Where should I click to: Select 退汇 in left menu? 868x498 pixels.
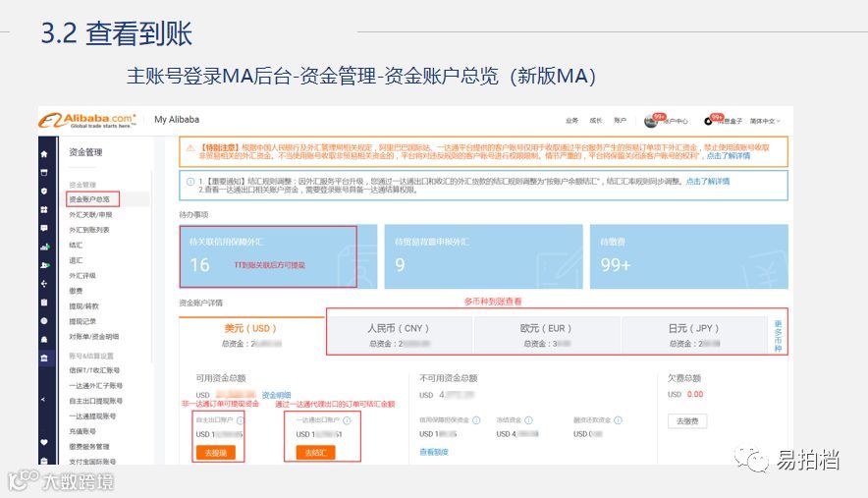click(x=76, y=260)
